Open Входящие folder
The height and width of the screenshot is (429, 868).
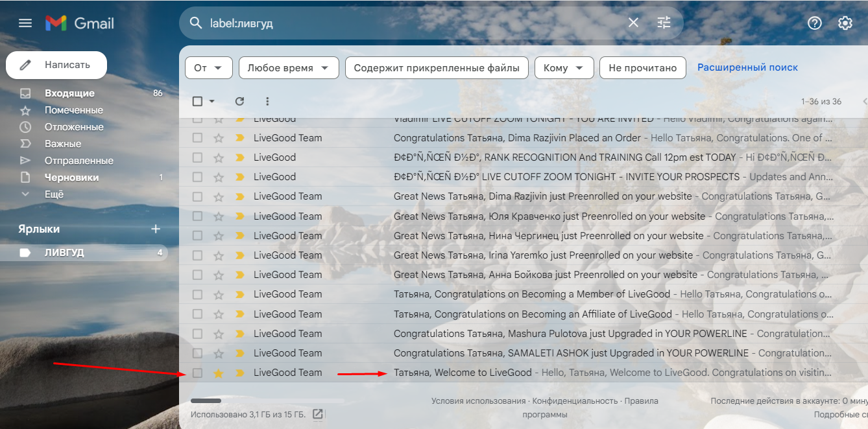pos(69,93)
